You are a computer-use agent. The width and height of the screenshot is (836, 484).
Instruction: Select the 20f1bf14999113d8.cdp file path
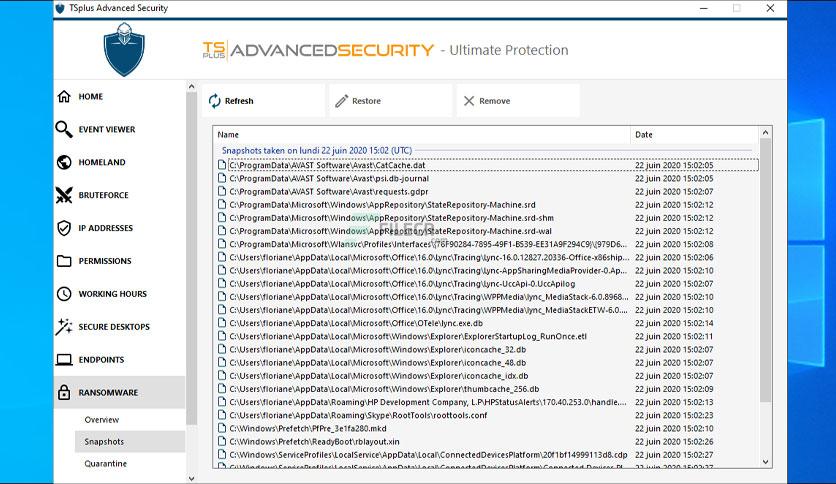(428, 455)
